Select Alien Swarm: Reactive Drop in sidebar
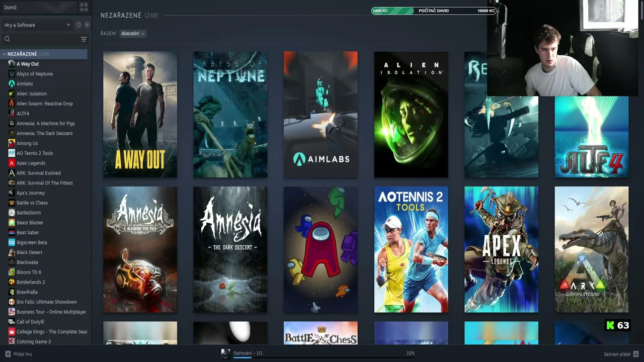This screenshot has width=644, height=362. (x=44, y=104)
